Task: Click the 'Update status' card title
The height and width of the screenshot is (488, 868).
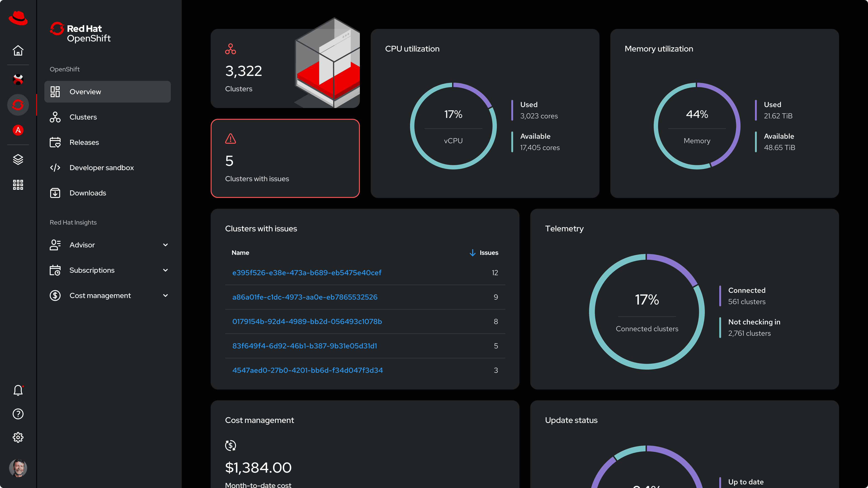Action: pyautogui.click(x=571, y=420)
